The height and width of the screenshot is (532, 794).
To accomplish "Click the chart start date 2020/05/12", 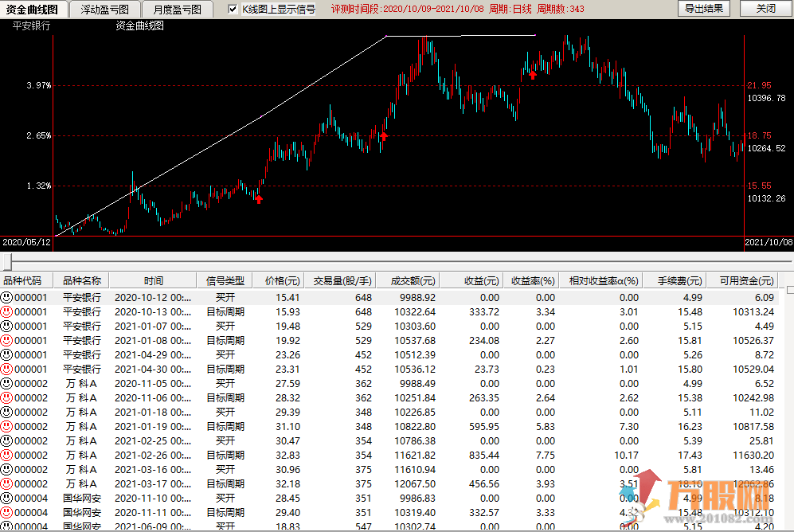I will click(x=26, y=242).
